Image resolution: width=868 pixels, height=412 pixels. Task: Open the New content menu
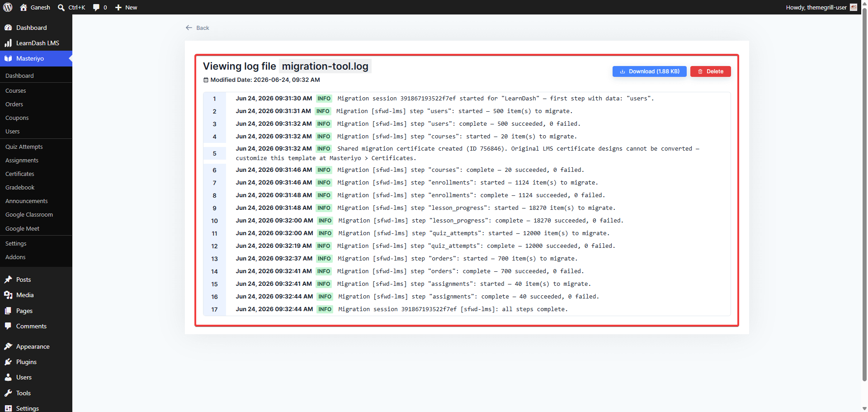click(x=126, y=7)
